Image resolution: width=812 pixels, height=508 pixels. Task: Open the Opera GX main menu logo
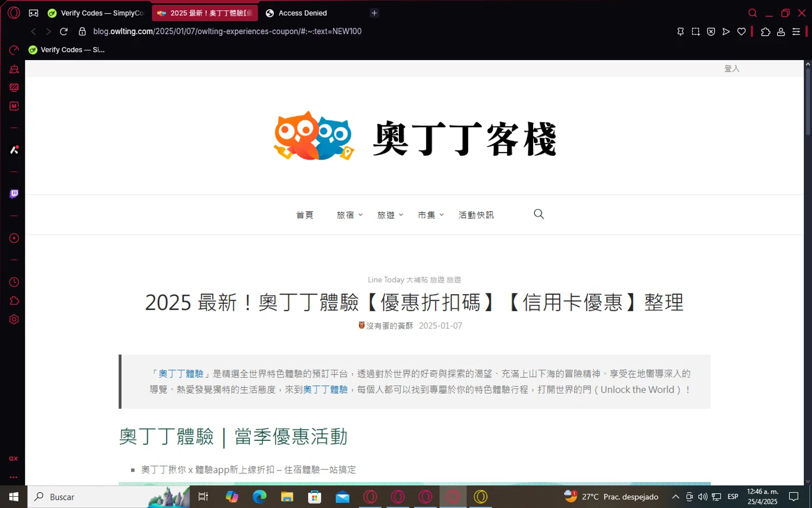click(14, 12)
